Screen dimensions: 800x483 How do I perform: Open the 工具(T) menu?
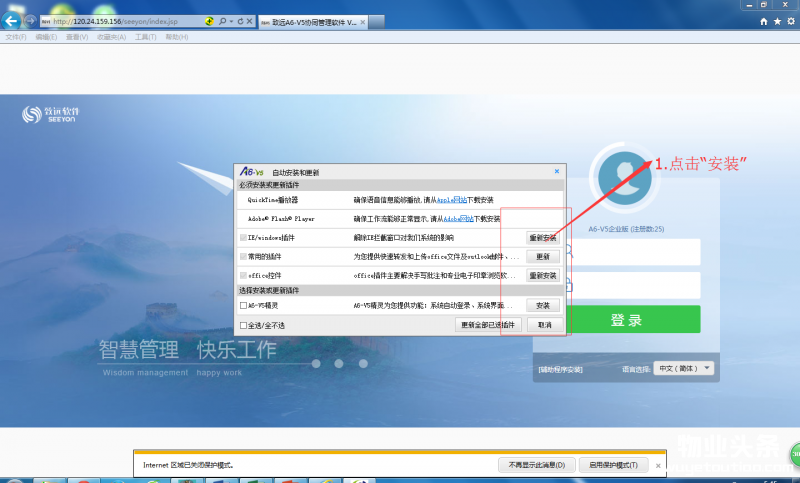pos(145,37)
